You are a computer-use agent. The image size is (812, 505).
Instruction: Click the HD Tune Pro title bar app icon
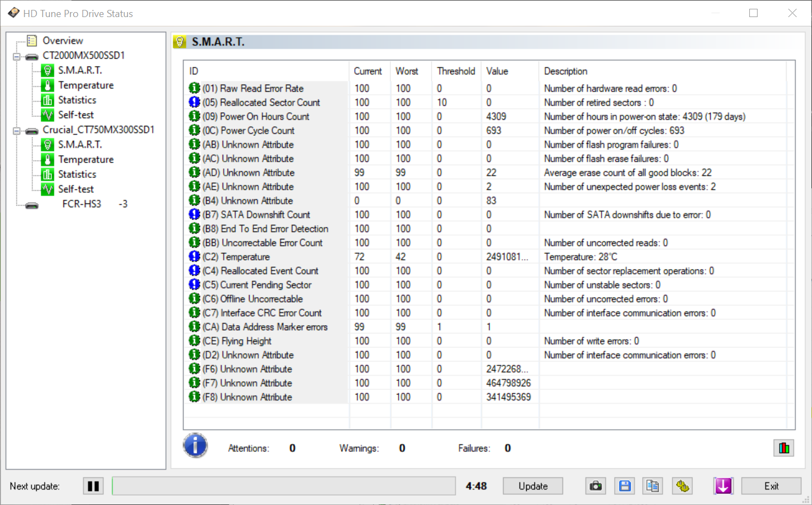coord(13,13)
